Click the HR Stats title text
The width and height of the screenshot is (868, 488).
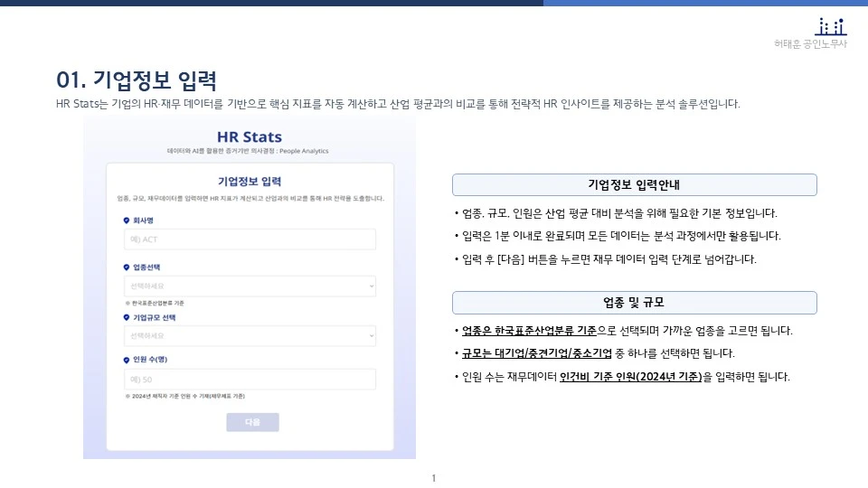[x=250, y=136]
